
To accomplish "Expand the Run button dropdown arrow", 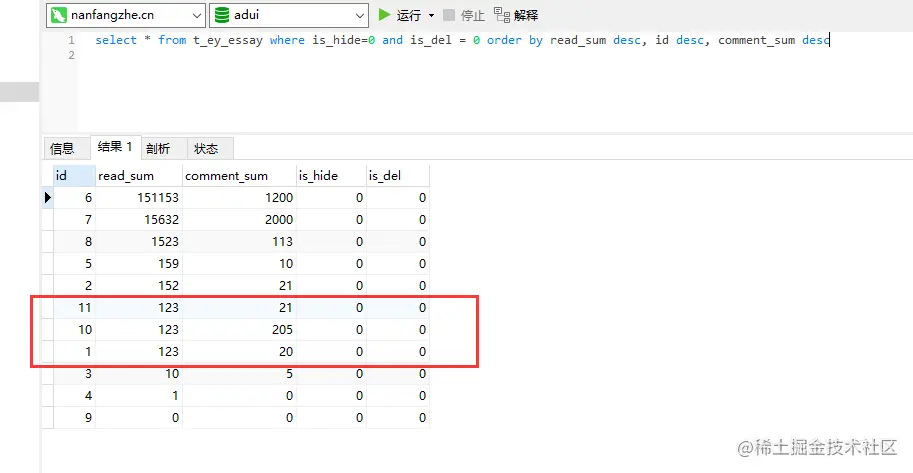I will [431, 15].
